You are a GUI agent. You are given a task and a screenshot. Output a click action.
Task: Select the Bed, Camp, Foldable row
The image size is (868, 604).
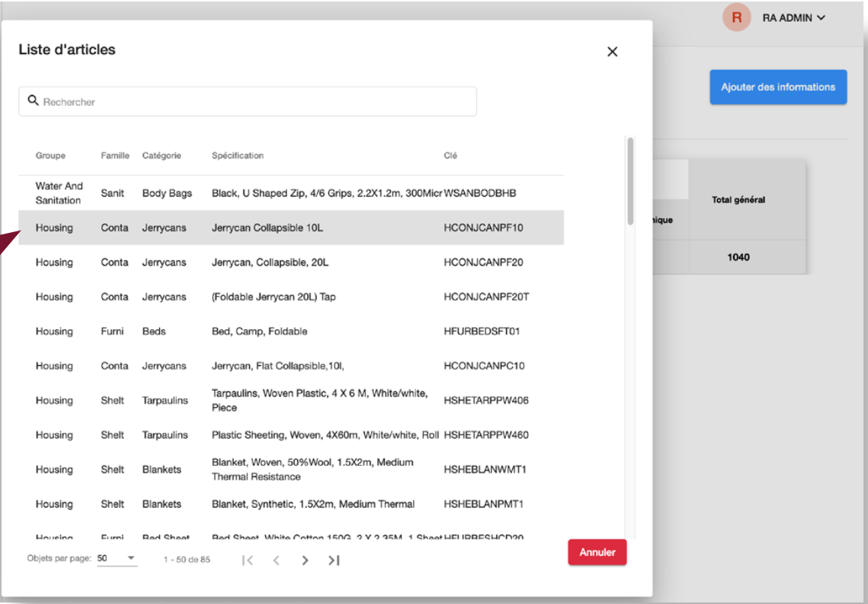tap(259, 331)
